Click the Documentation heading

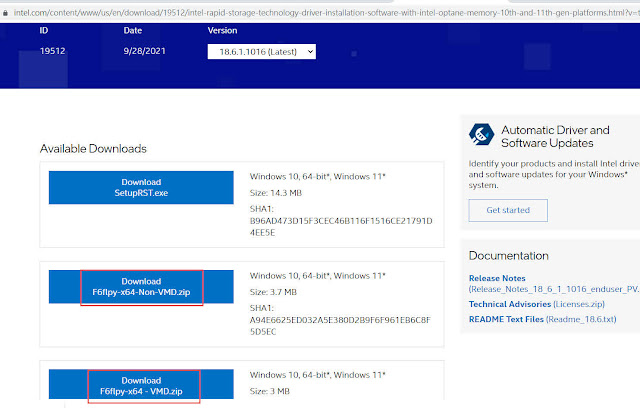click(x=509, y=256)
